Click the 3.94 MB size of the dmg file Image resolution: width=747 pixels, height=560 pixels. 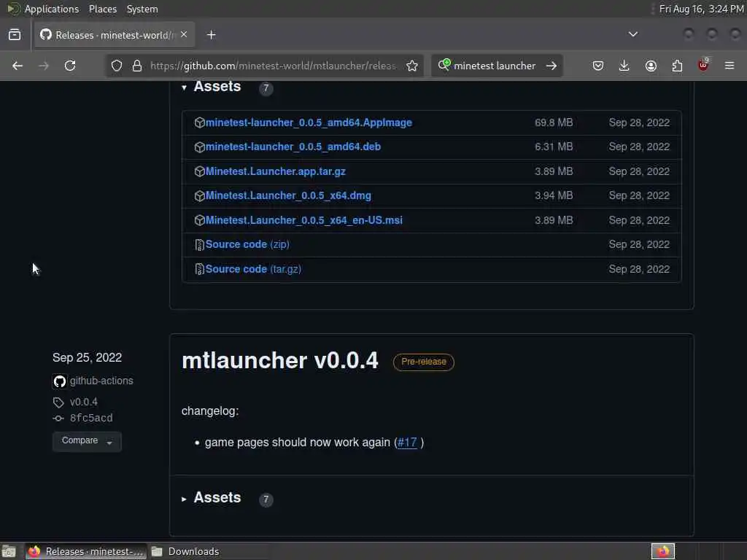pos(554,195)
